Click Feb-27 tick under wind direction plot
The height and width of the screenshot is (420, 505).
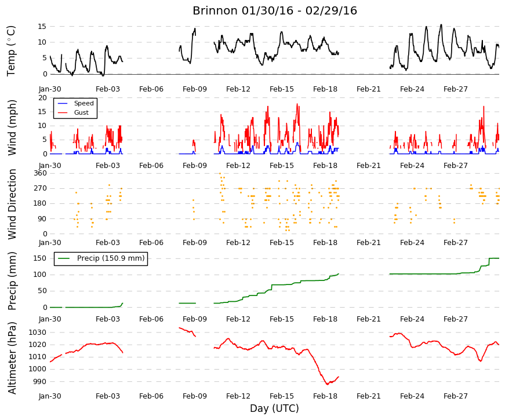pyautogui.click(x=455, y=243)
